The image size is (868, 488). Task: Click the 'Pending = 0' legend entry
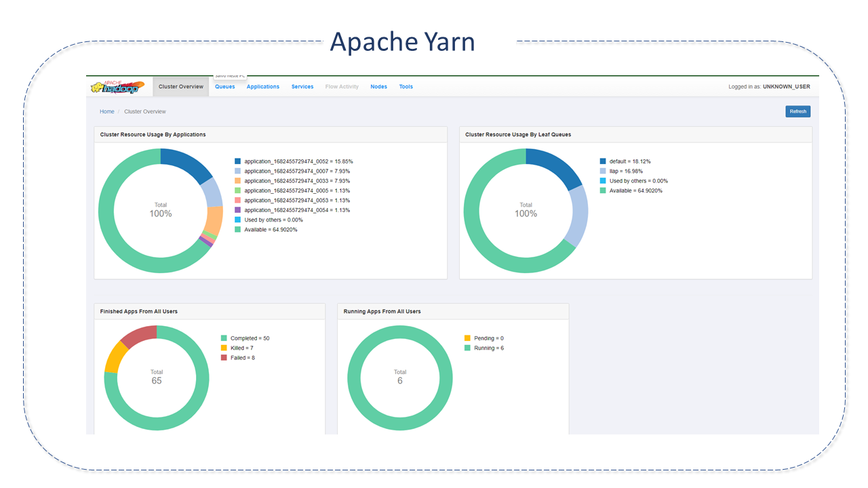(x=489, y=338)
